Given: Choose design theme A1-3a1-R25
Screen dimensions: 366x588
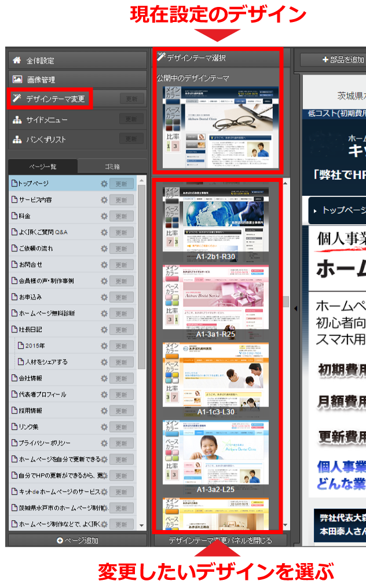Looking at the screenshot, I should tap(215, 302).
